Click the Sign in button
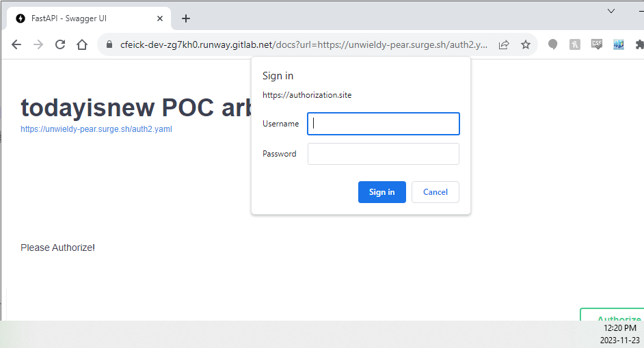 point(381,192)
